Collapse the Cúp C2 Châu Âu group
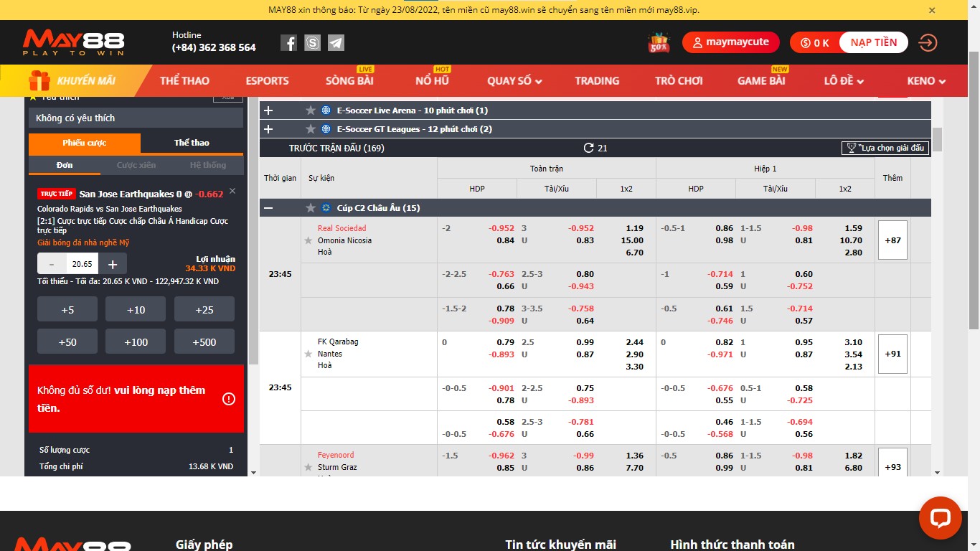Screen dimensions: 980x551 tap(268, 208)
